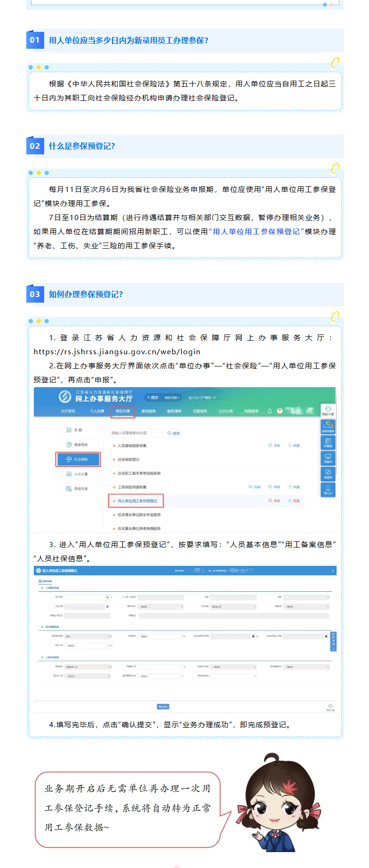Click the 确认提交 button in the form

point(163,707)
